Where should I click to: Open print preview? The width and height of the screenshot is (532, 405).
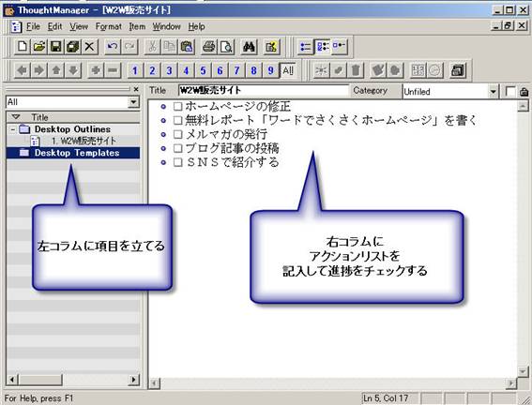click(226, 47)
